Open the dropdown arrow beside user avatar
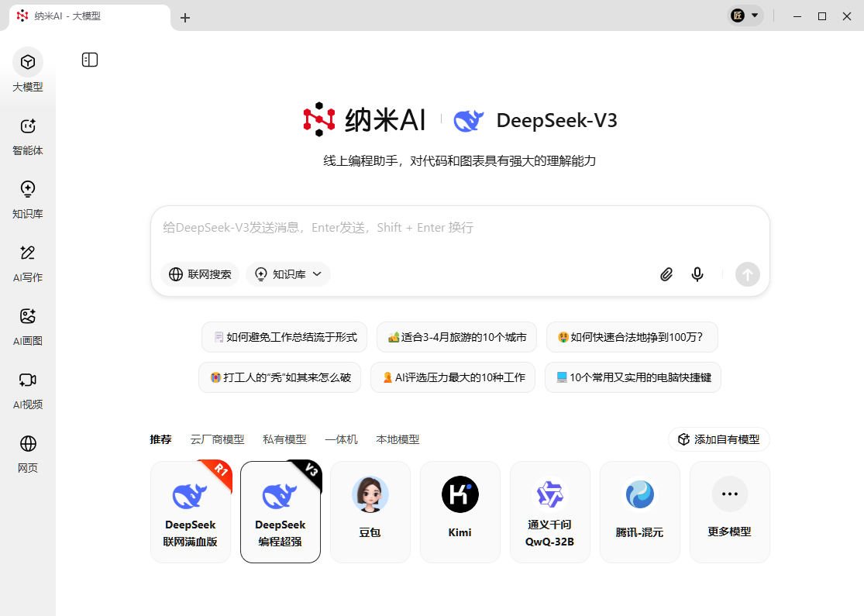The height and width of the screenshot is (616, 864). point(755,15)
